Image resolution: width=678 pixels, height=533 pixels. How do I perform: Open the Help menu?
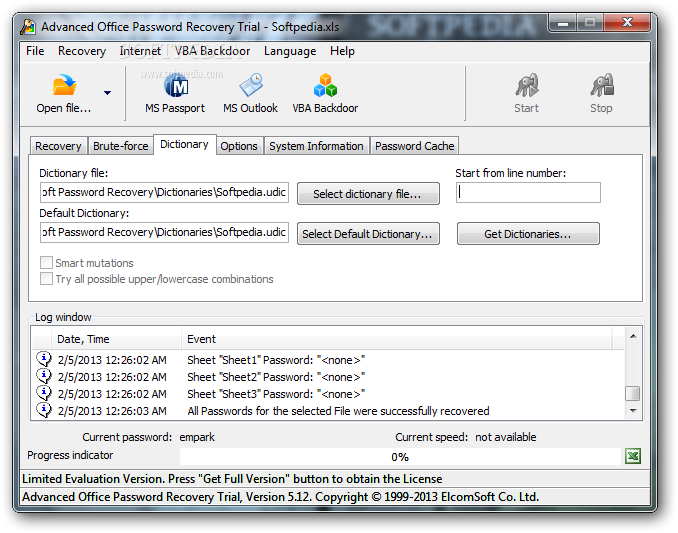(342, 51)
